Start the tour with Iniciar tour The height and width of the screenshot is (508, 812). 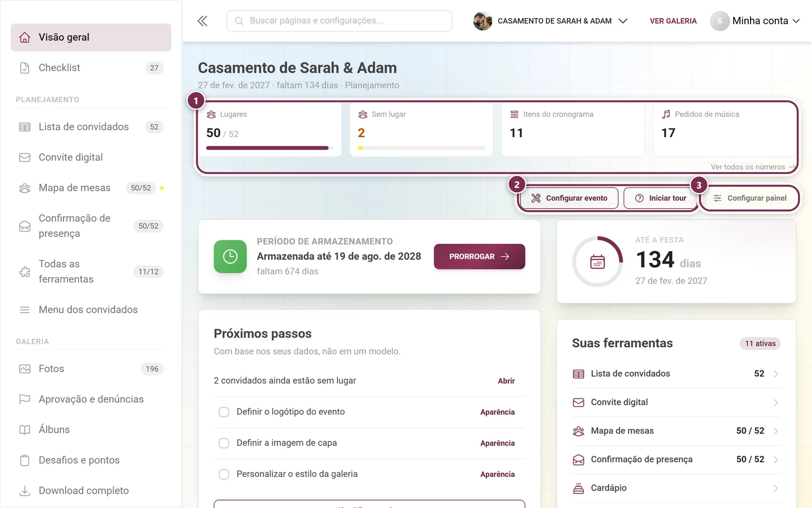tap(661, 198)
